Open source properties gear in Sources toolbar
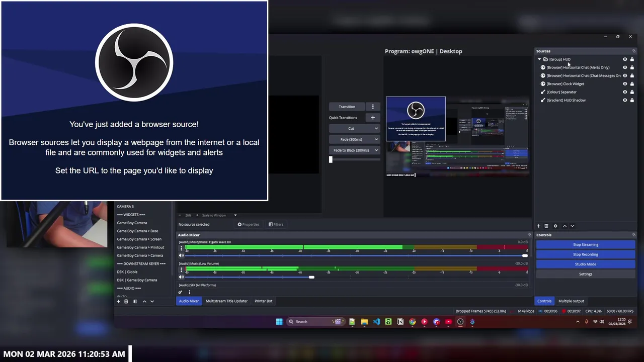This screenshot has width=644, height=362. pos(555,226)
